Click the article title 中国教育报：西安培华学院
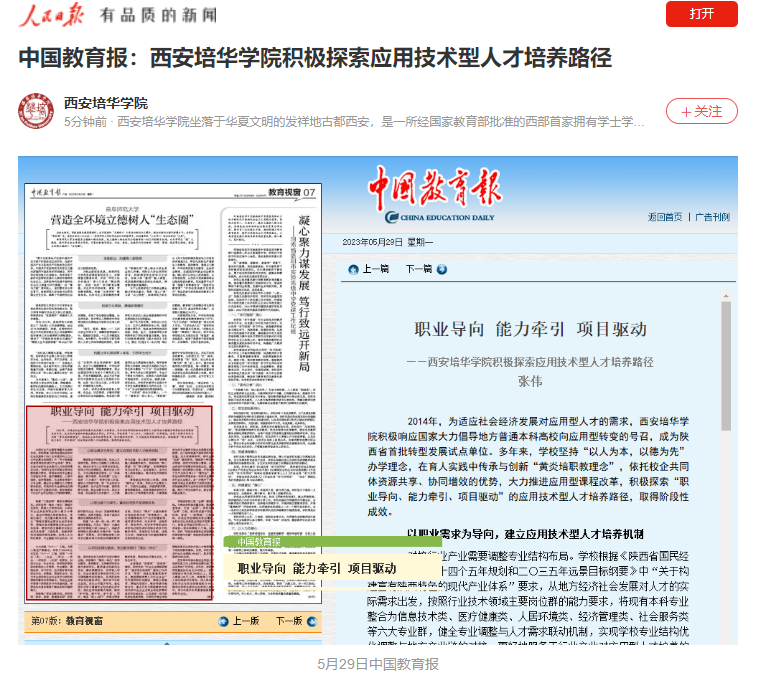Screen dimensions: 771x687 point(315,57)
